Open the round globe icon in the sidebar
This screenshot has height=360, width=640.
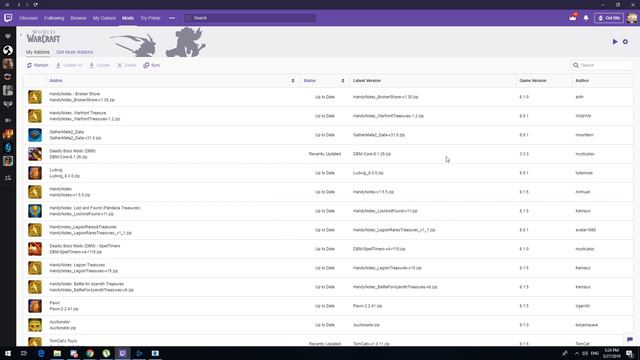[x=8, y=50]
